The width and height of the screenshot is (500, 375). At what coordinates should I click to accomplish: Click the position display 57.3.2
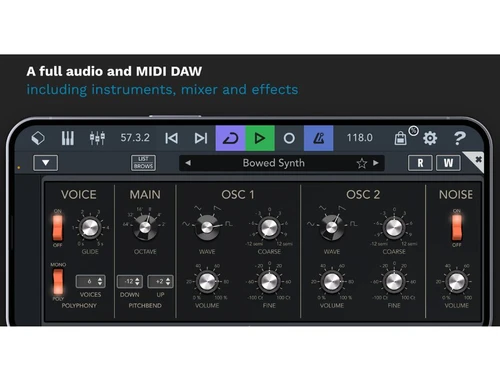[x=135, y=138]
